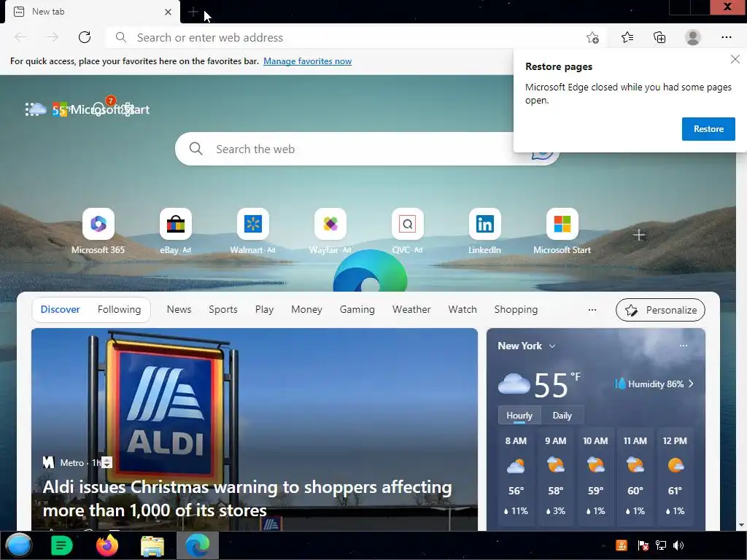Open the Aldi Christmas warning headline

[247, 499]
